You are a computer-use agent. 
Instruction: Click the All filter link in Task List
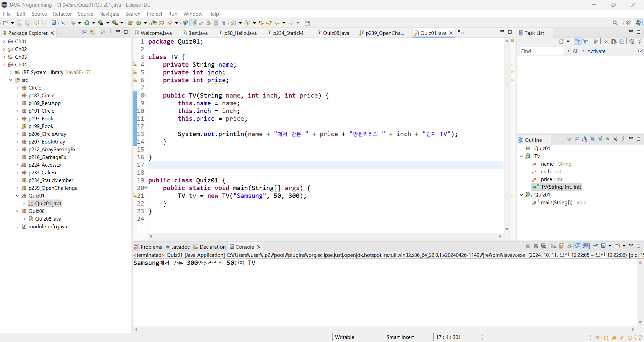point(576,51)
